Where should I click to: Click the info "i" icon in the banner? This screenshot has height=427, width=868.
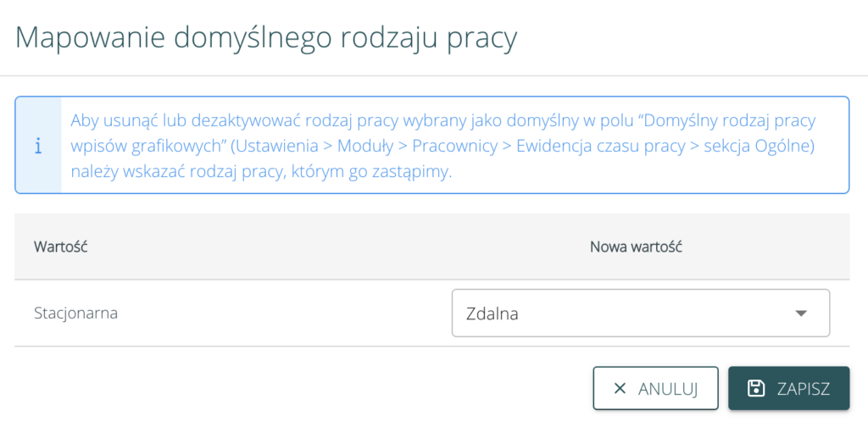pos(37,146)
